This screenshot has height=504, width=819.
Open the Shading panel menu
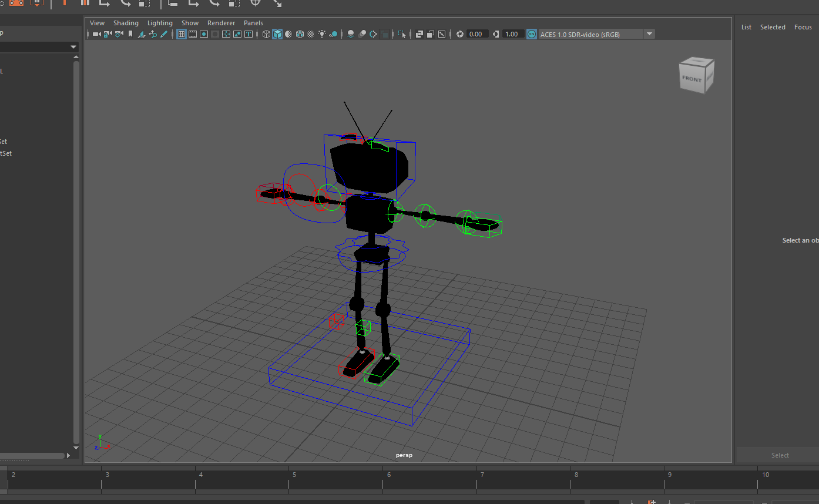pyautogui.click(x=126, y=23)
